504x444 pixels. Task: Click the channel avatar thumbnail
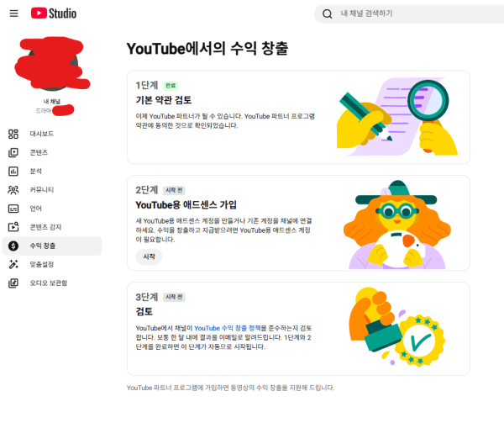coord(52,64)
